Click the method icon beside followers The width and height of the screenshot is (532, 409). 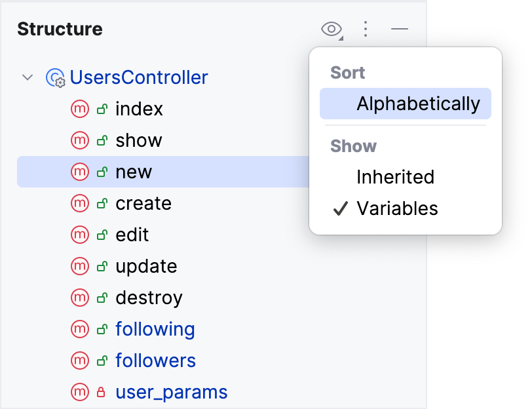click(x=81, y=360)
